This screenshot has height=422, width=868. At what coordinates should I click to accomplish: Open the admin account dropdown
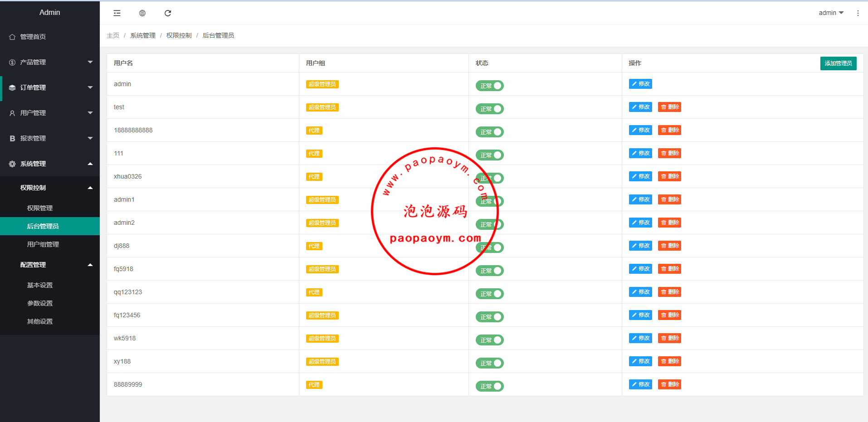pos(831,13)
